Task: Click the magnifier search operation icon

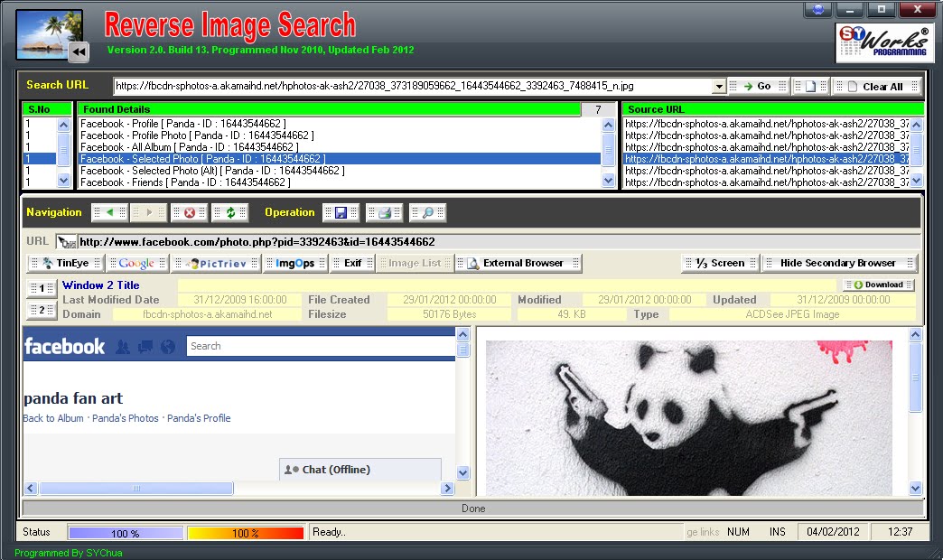Action: pos(427,212)
